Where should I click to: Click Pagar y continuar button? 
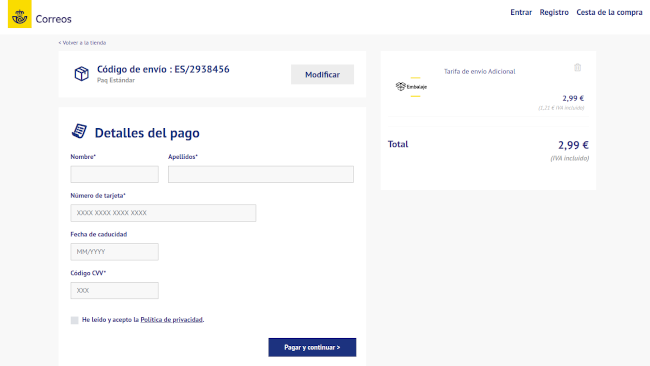[x=312, y=347]
